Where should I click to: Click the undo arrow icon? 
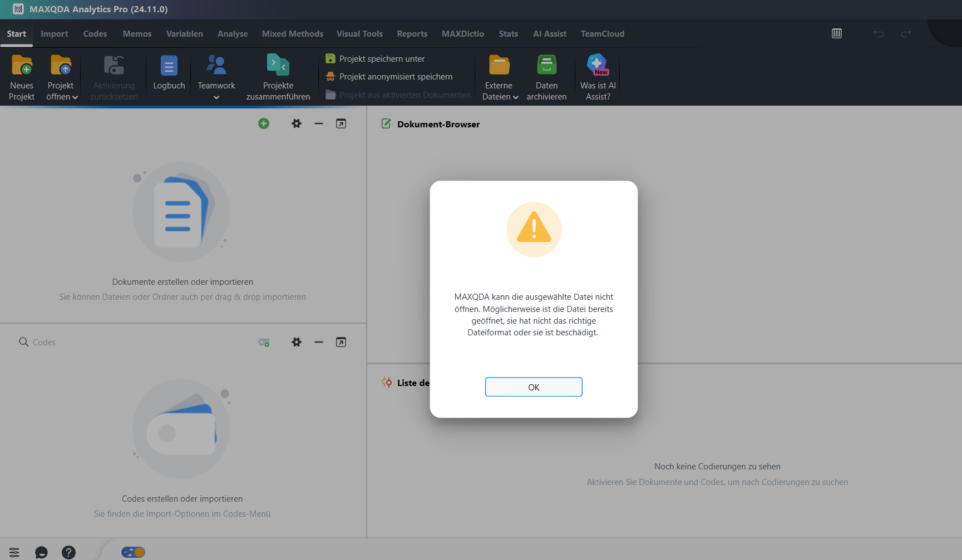(879, 34)
